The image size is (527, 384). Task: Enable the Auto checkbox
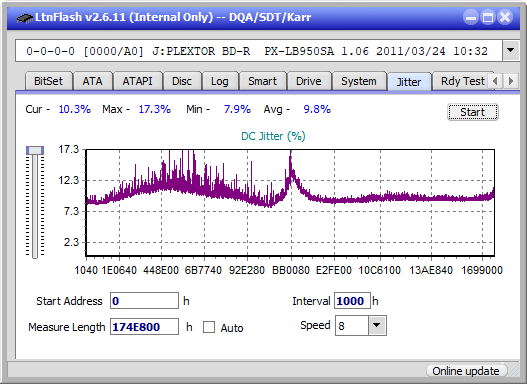(209, 327)
